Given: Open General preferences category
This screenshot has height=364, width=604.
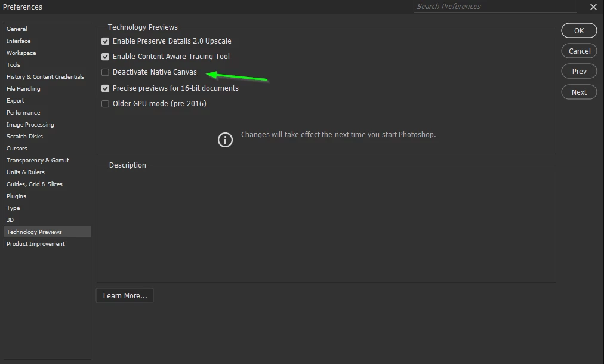Looking at the screenshot, I should (47, 29).
